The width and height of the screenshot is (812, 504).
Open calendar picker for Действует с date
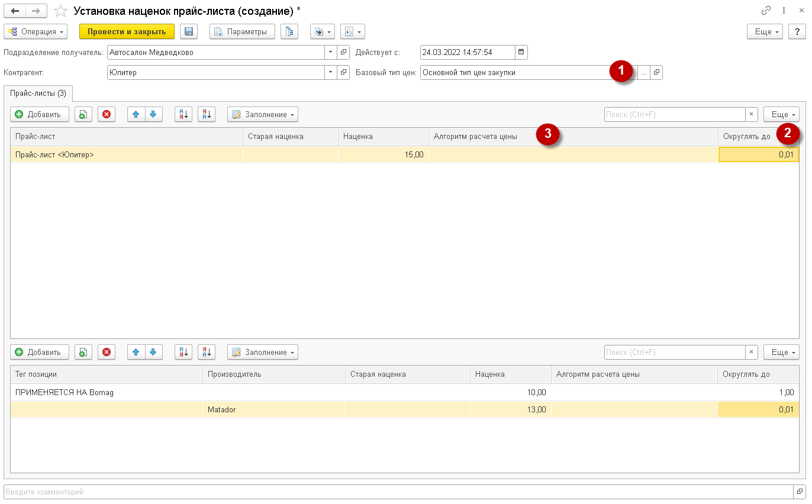pos(521,52)
